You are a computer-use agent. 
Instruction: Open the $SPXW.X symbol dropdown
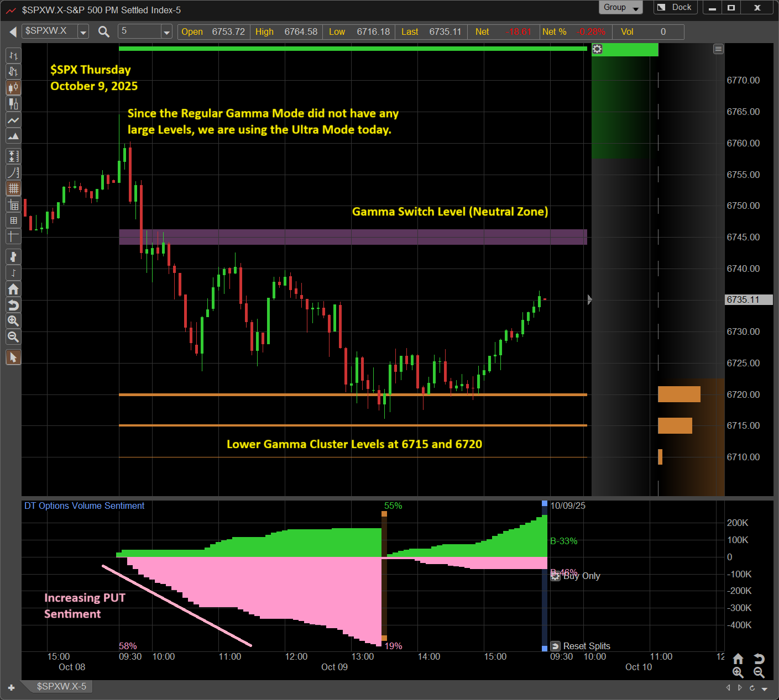click(83, 32)
